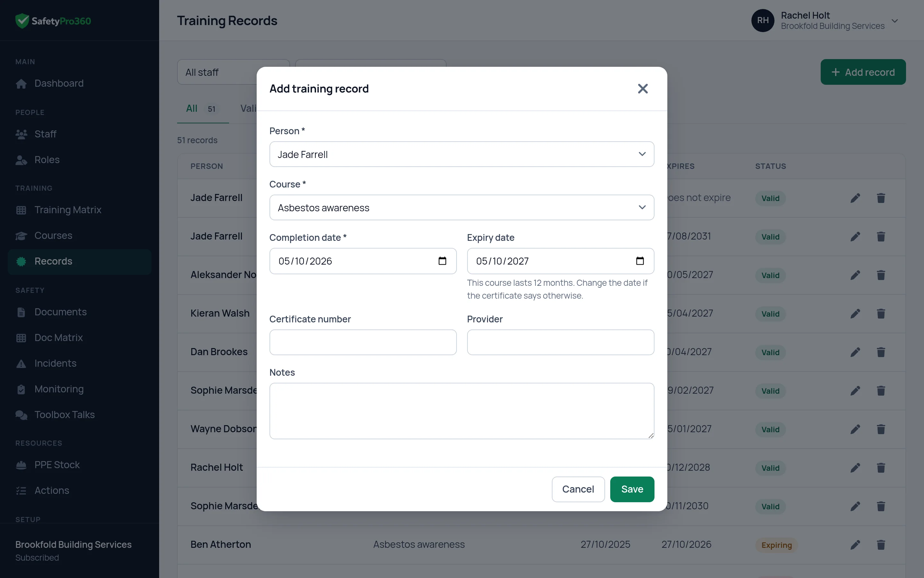Delete the Rachel Holt record with trash icon
Image resolution: width=924 pixels, height=578 pixels.
point(881,468)
